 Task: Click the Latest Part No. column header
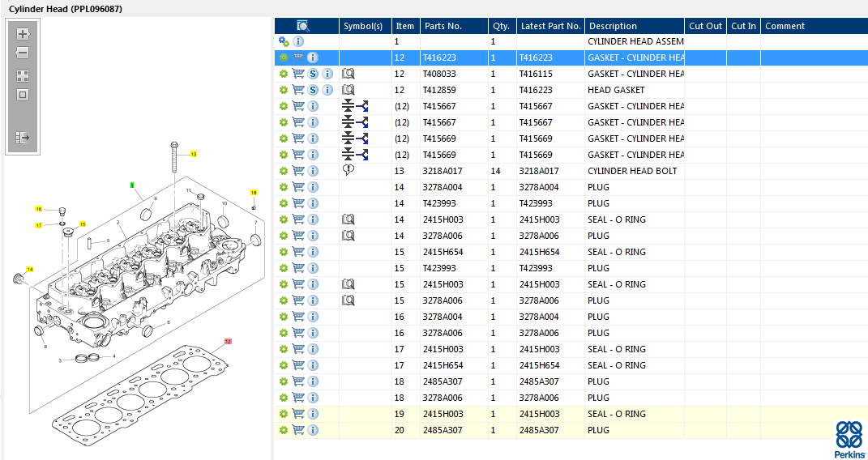pos(550,26)
